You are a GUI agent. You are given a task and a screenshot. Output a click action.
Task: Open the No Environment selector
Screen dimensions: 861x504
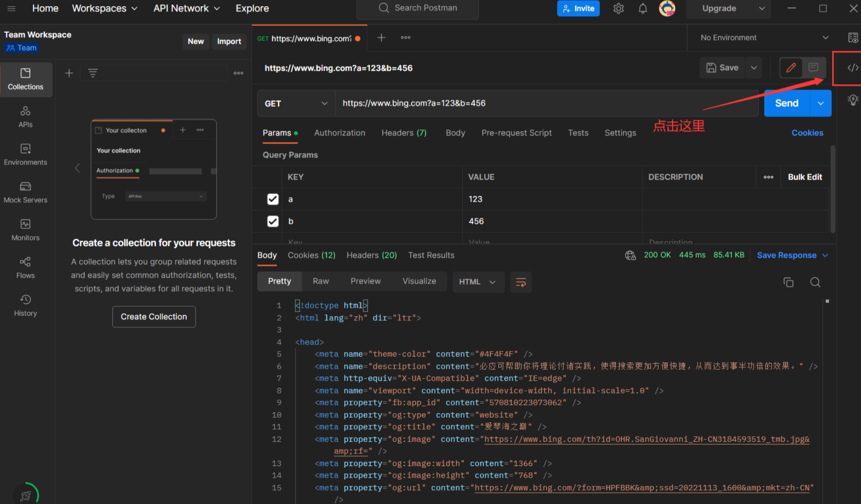click(x=764, y=38)
